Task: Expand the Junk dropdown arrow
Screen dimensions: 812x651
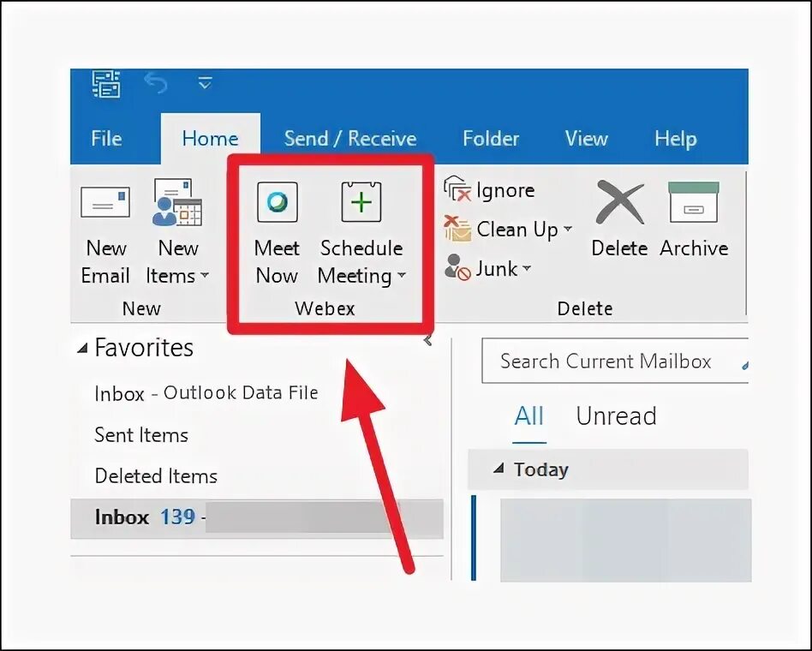Action: [527, 268]
